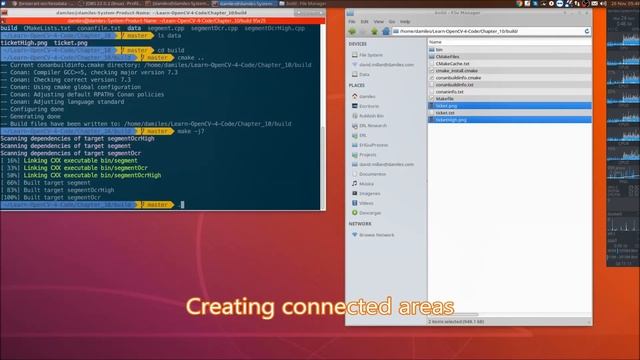Switch to File Manager in top panel taskbar
The width and height of the screenshot is (640, 360).
(302, 4)
